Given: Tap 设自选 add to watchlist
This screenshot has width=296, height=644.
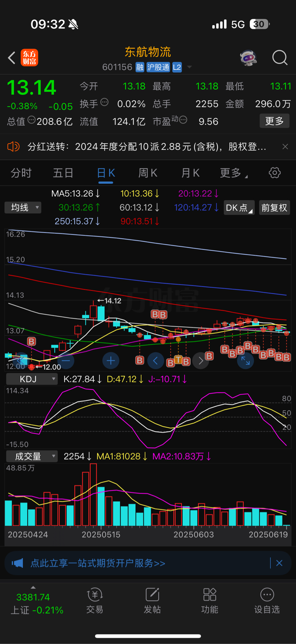Looking at the screenshot, I should [x=267, y=601].
